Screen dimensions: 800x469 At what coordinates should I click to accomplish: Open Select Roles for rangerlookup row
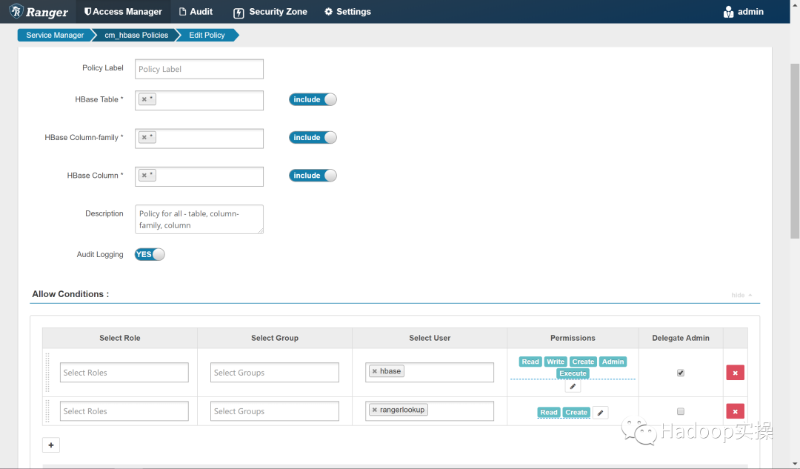tap(124, 411)
